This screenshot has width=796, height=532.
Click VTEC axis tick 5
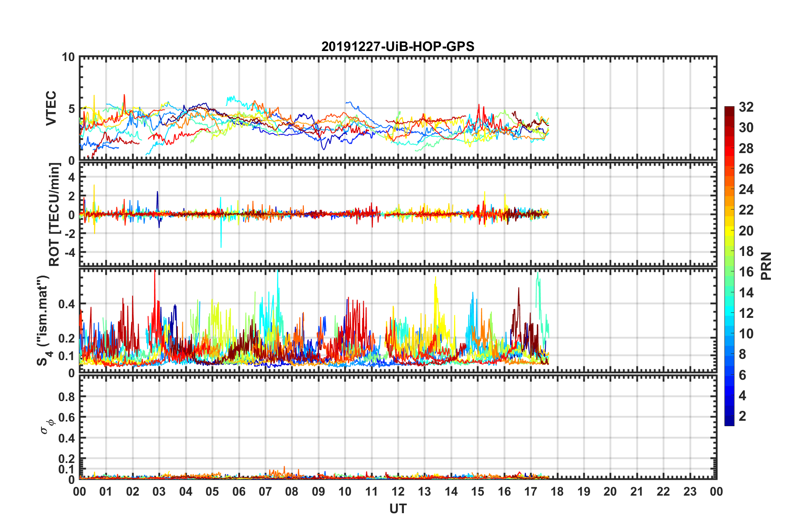(x=72, y=109)
